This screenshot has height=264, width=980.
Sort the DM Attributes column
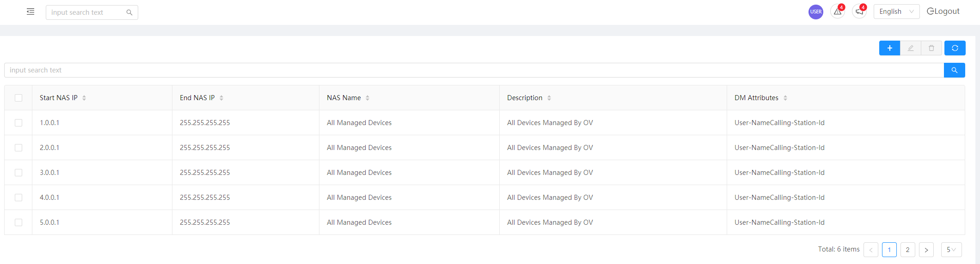[x=785, y=98]
